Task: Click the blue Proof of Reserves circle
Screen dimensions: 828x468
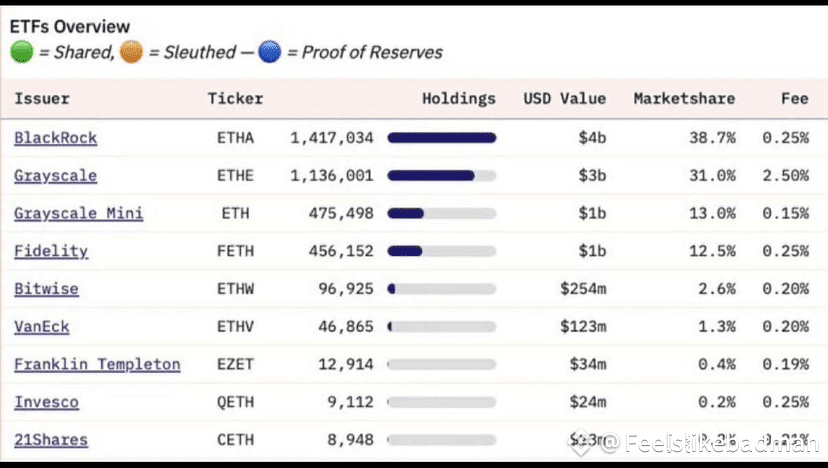Action: click(270, 52)
